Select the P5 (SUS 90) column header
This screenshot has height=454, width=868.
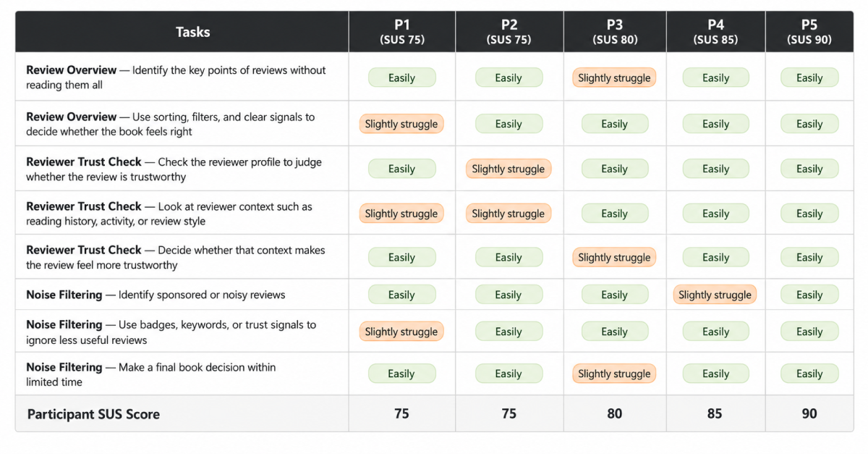point(809,32)
